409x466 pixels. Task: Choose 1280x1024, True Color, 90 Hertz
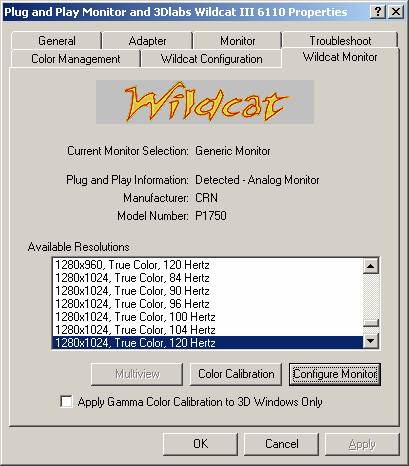207,291
